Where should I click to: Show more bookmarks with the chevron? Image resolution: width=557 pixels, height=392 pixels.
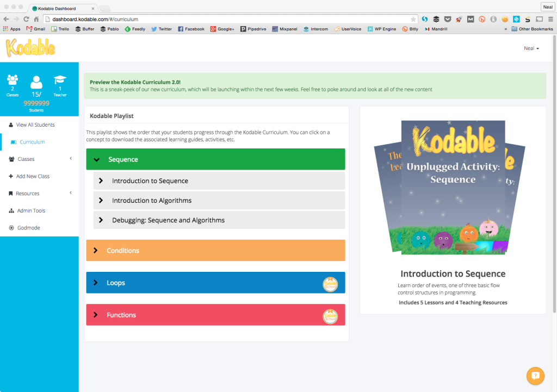[505, 29]
